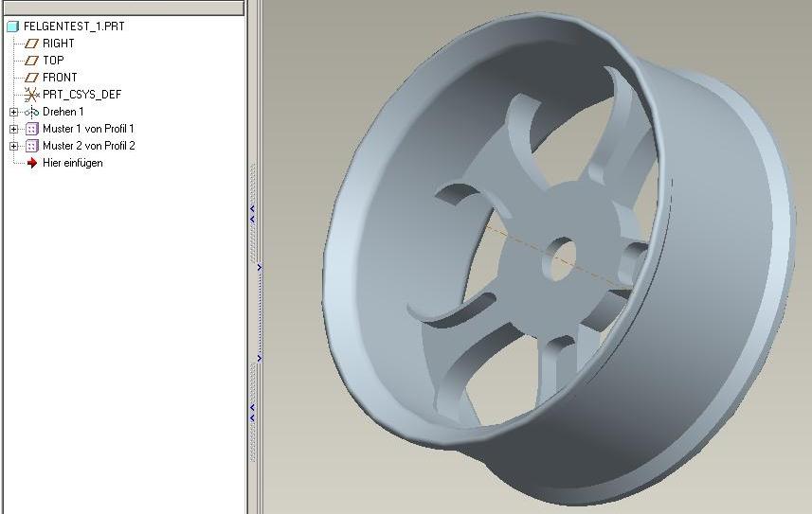Select the RIGHT plane label

pos(59,44)
